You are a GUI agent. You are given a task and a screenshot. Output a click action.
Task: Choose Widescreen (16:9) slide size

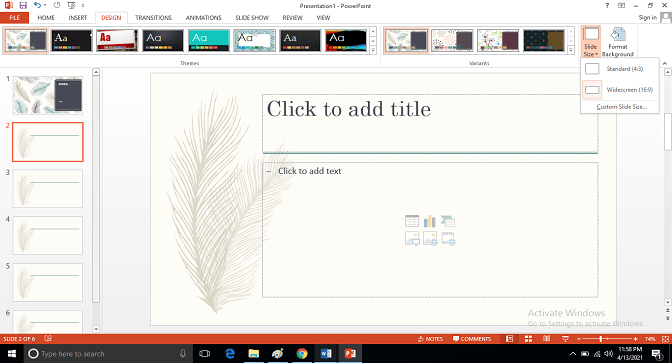point(620,90)
